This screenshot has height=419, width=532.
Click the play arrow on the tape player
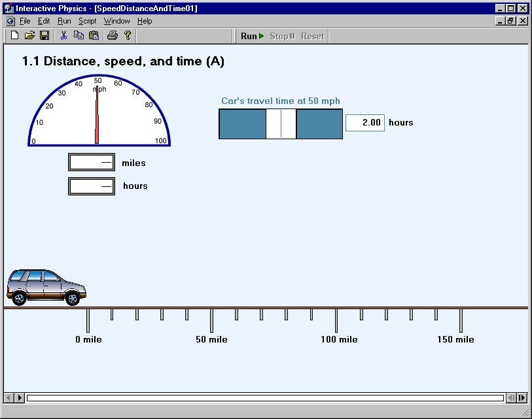tap(20, 397)
